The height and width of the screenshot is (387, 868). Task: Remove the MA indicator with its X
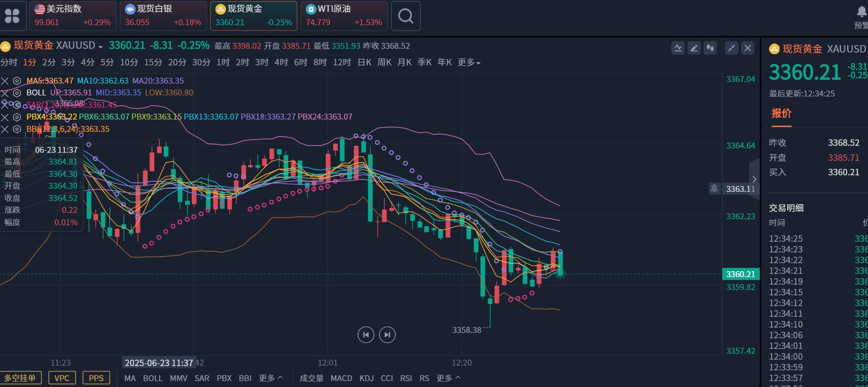(5, 81)
